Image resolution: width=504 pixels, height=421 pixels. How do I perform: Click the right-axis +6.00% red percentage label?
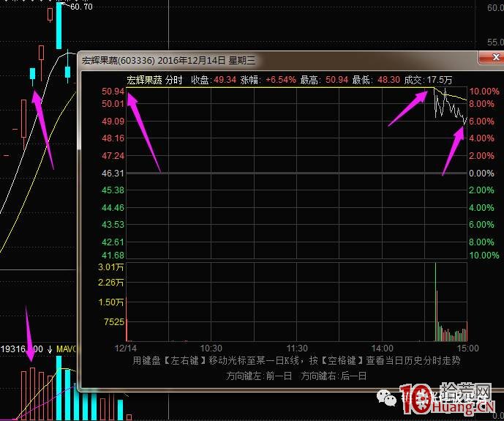[x=481, y=122]
